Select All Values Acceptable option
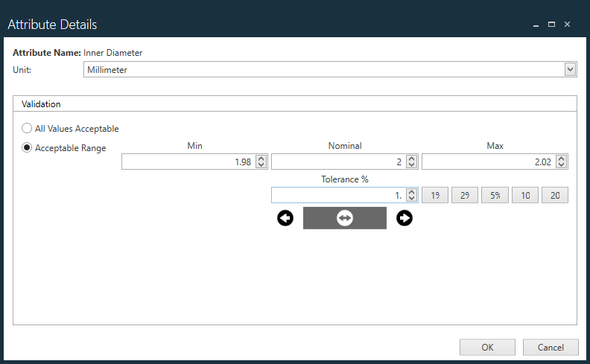The image size is (590, 364). pyautogui.click(x=28, y=129)
